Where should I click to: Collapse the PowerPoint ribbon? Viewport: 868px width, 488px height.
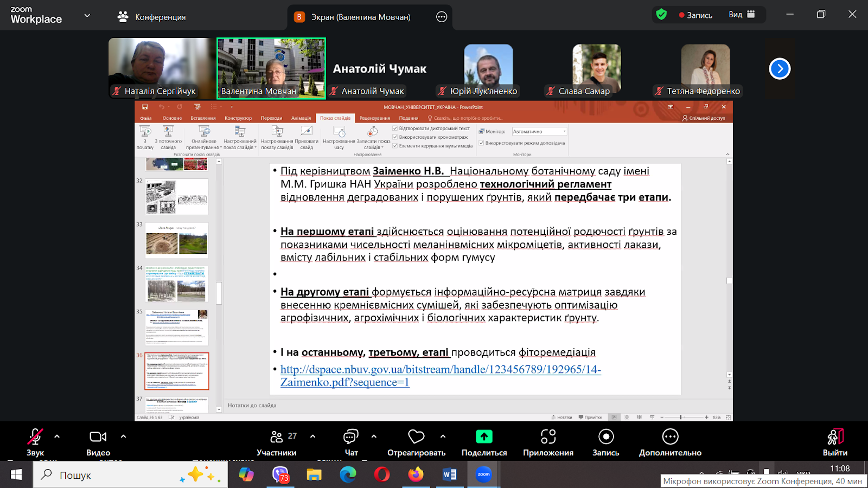pos(727,155)
